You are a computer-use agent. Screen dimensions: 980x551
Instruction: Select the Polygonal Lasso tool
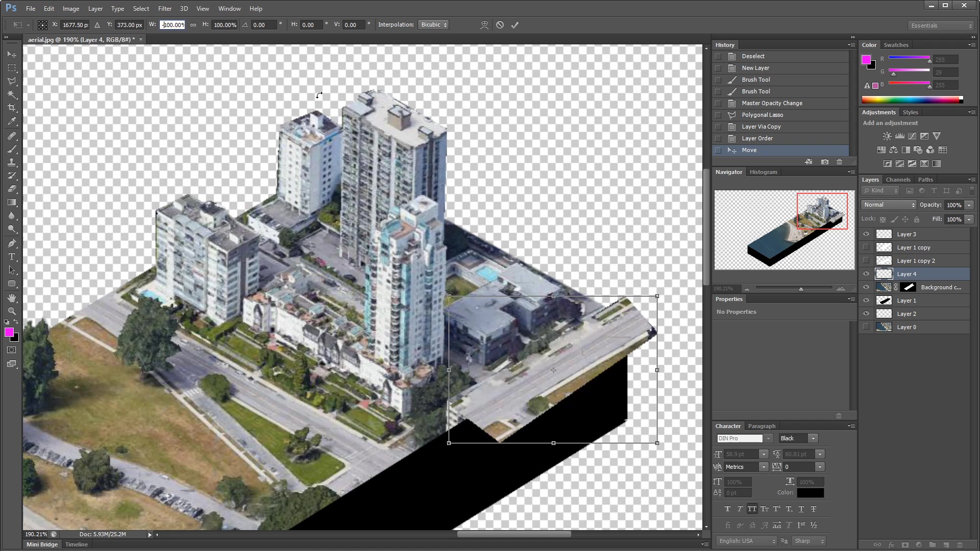(x=12, y=81)
